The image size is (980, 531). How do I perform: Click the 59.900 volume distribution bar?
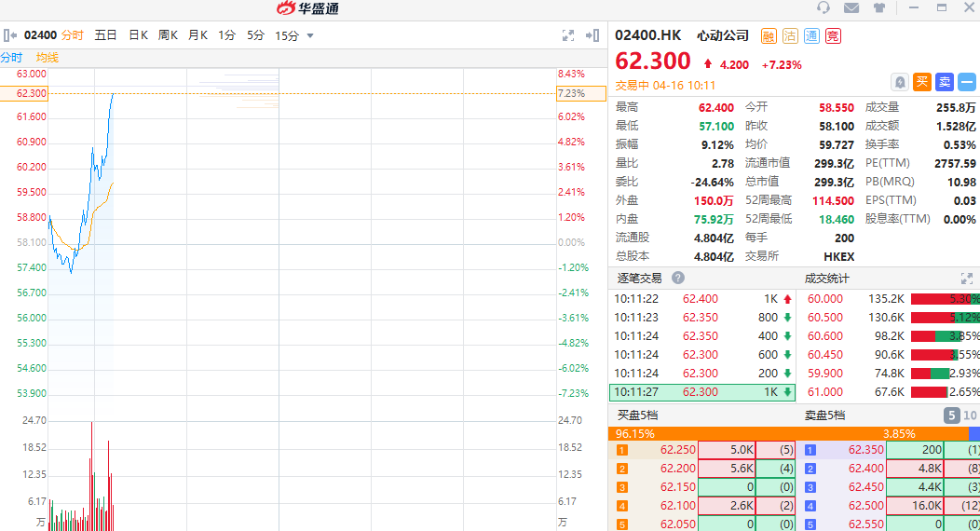point(930,374)
